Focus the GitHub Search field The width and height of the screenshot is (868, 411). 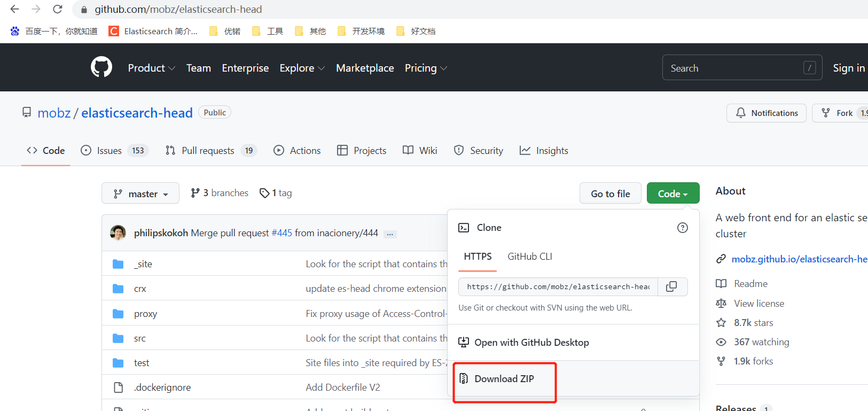(742, 68)
